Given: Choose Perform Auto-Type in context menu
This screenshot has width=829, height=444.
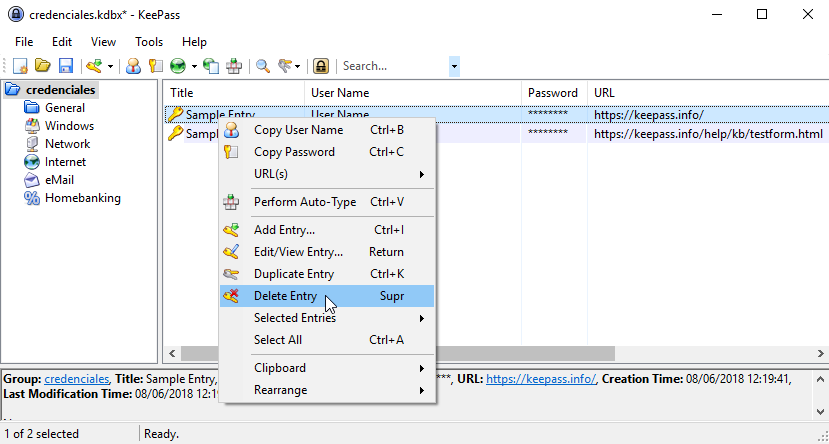Looking at the screenshot, I should pos(327,202).
